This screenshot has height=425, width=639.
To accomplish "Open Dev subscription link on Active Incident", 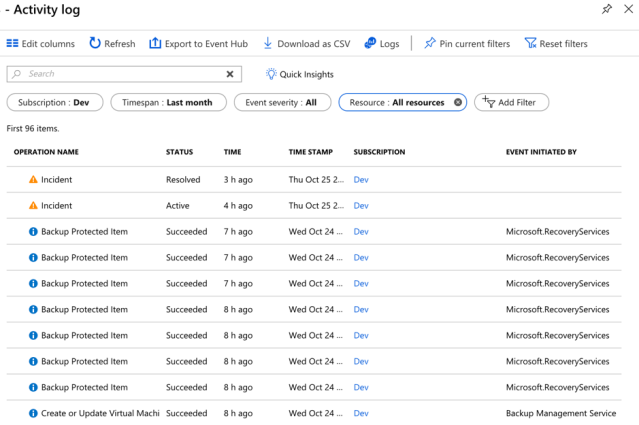I will [x=361, y=206].
